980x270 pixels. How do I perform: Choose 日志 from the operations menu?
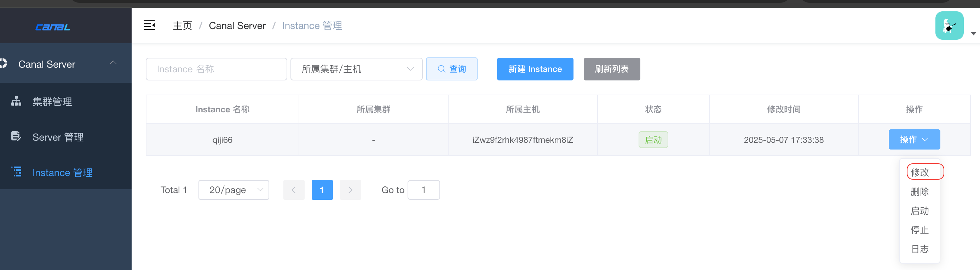[x=920, y=249]
